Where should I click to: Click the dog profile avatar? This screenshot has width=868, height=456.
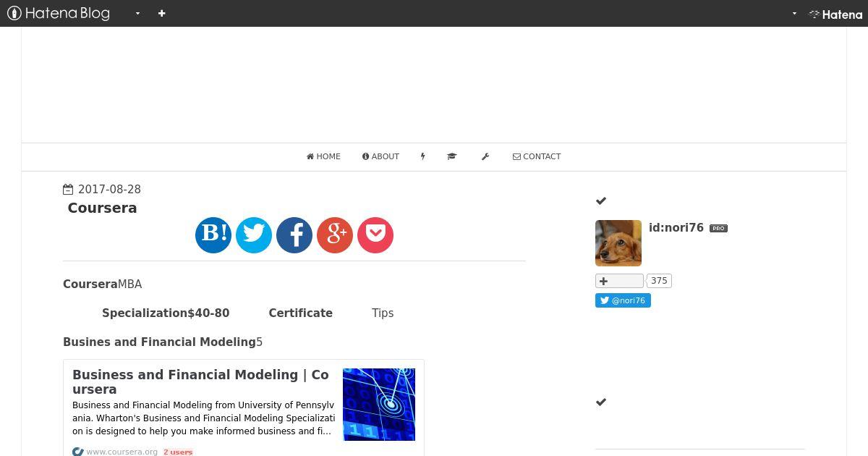(618, 243)
